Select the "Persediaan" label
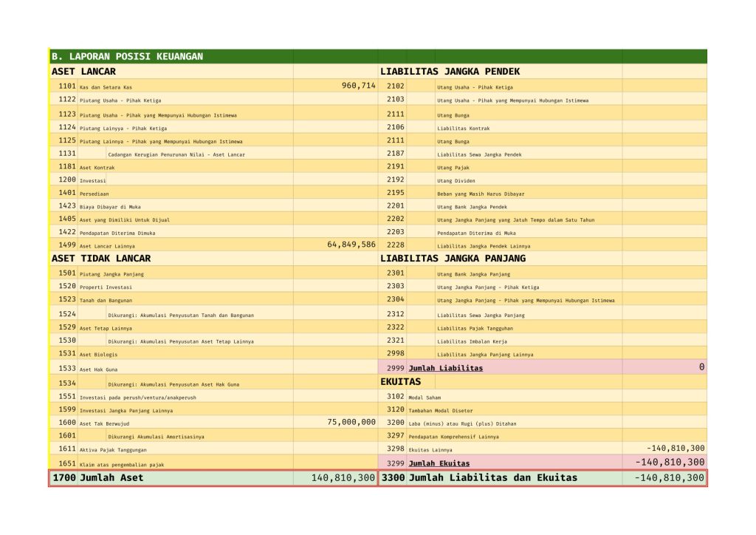This screenshot has height=535, width=756. click(x=94, y=194)
